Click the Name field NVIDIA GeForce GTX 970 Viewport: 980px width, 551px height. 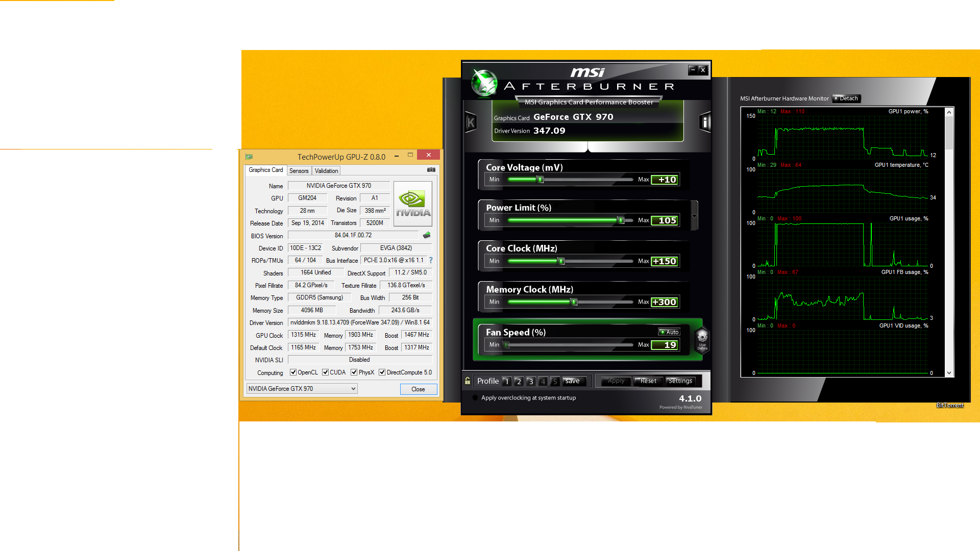(339, 186)
